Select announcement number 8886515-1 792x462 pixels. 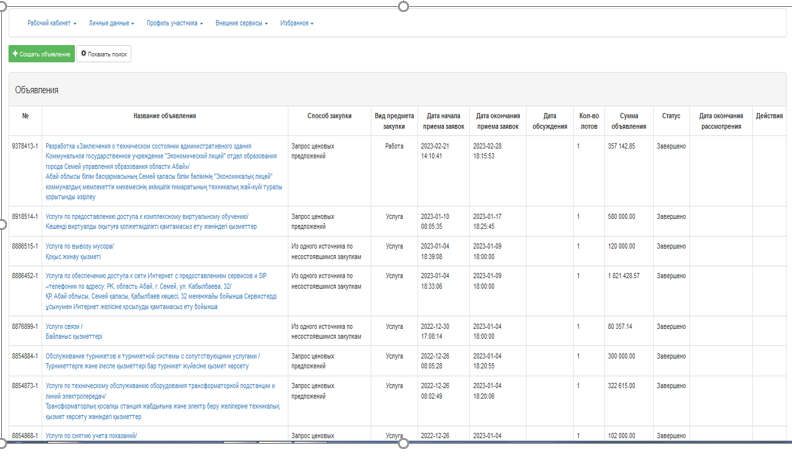[25, 246]
